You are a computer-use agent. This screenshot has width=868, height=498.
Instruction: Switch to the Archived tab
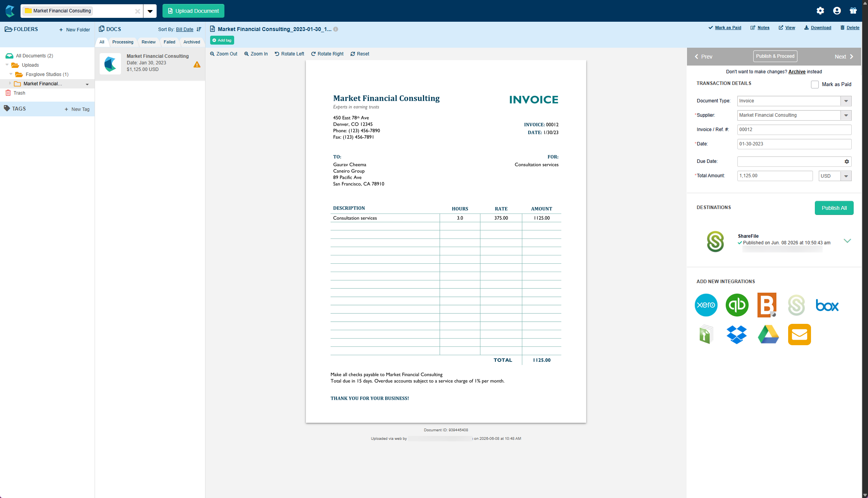pyautogui.click(x=192, y=42)
